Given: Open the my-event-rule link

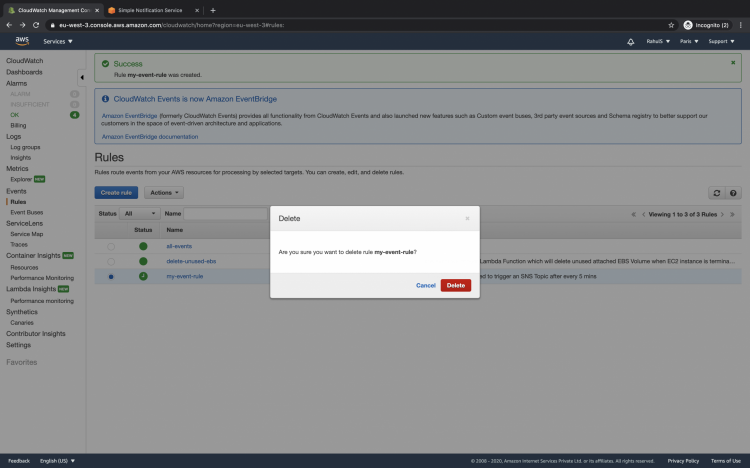Looking at the screenshot, I should point(185,276).
